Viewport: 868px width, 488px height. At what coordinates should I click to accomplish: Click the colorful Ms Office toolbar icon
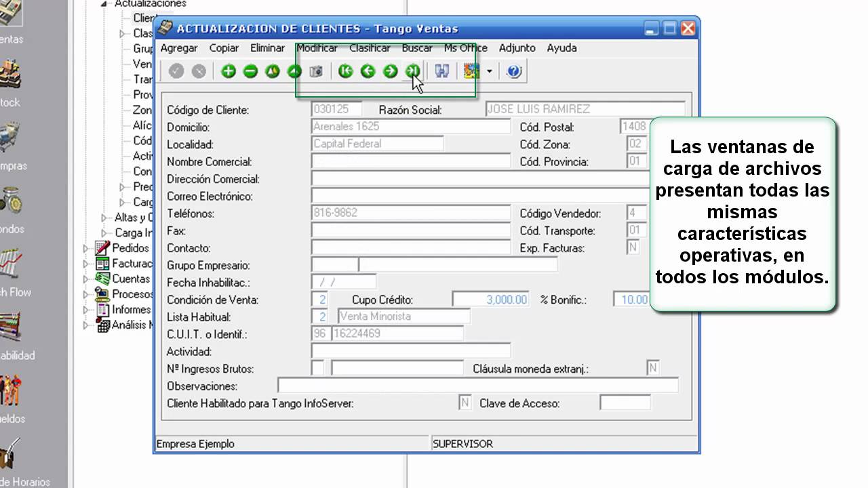[471, 71]
